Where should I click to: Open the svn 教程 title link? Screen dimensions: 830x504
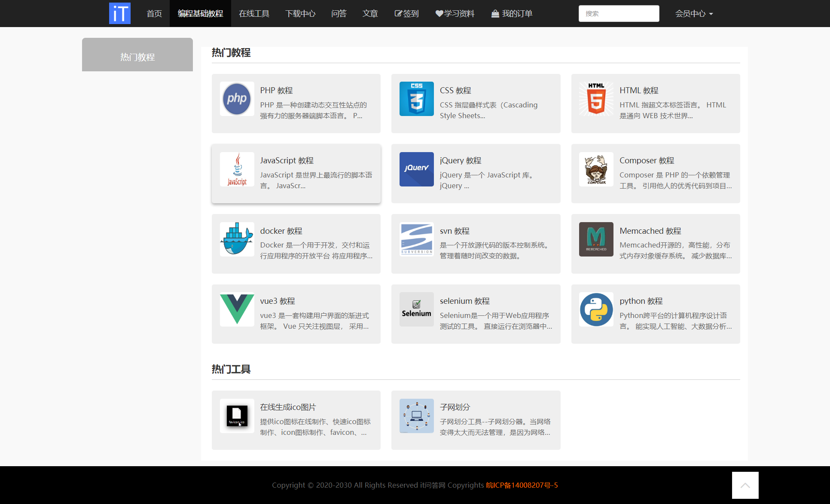click(455, 231)
